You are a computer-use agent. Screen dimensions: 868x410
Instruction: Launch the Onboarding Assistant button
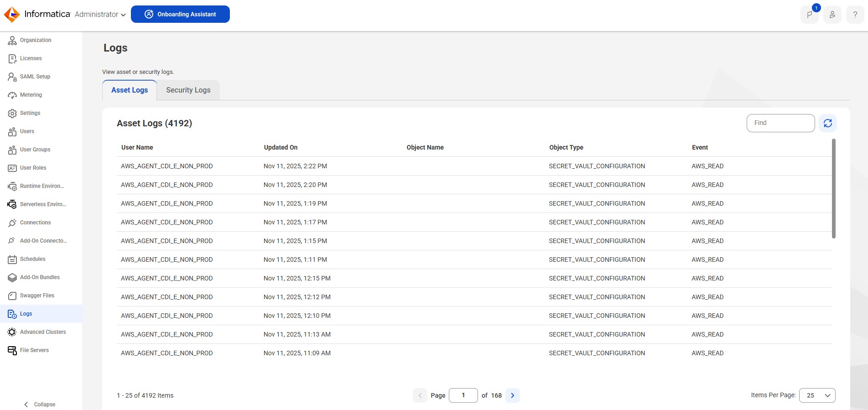tap(180, 14)
